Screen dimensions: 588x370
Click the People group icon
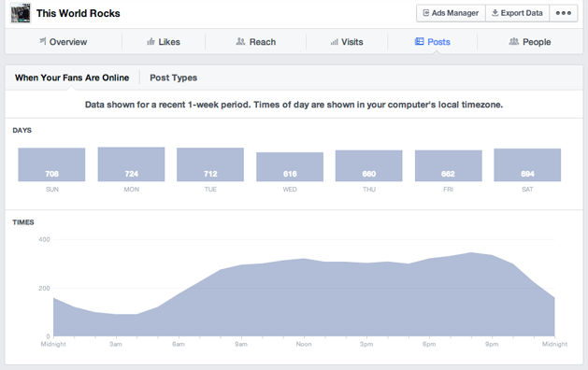coord(514,41)
